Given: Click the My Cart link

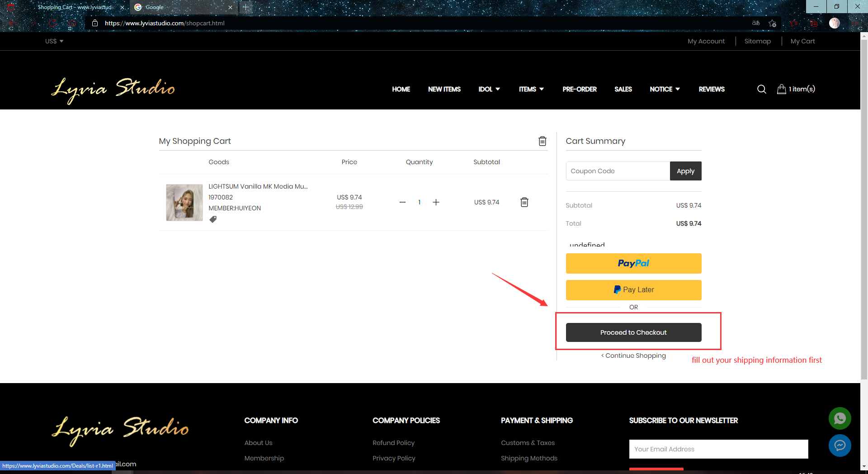Looking at the screenshot, I should (x=803, y=41).
